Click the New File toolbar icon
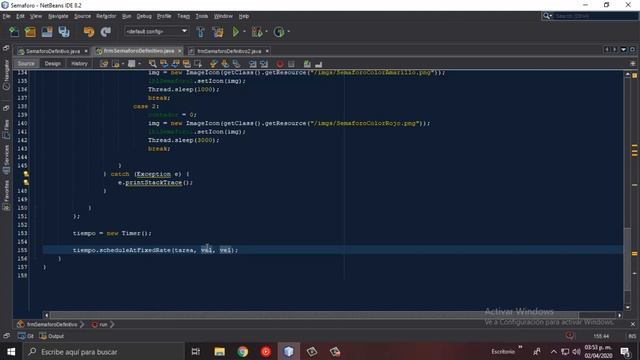This screenshot has width=640, height=360. click(x=14, y=32)
